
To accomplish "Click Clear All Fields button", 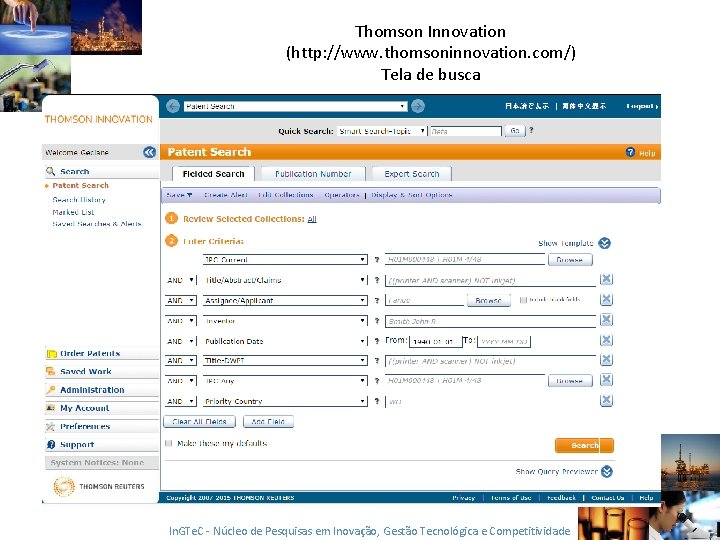I will pos(199,421).
